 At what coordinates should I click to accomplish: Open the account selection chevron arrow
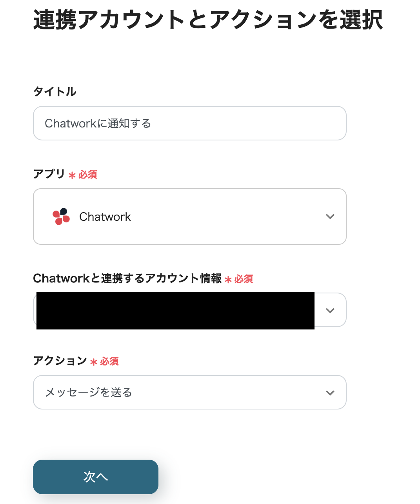330,310
